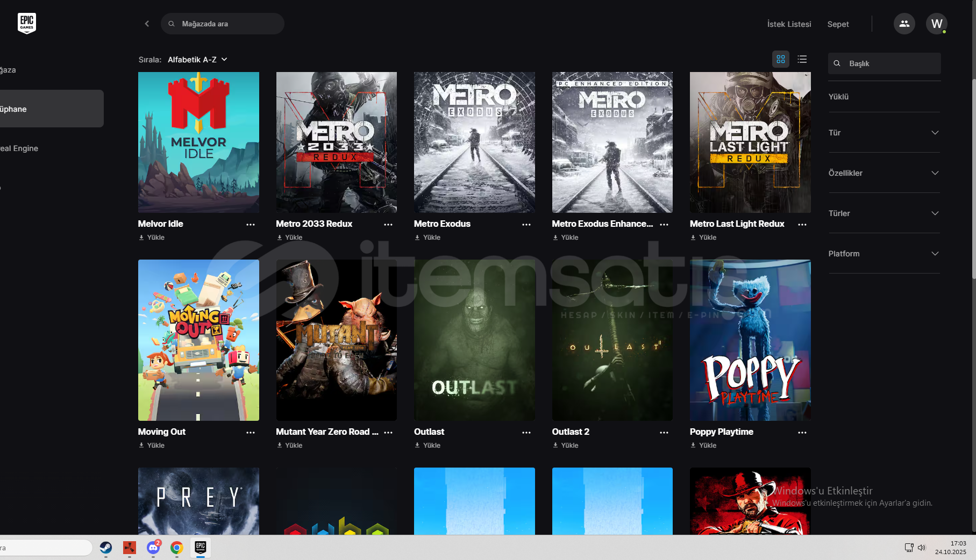Open İstek Listesi wishlist page
The width and height of the screenshot is (976, 560).
click(x=789, y=24)
